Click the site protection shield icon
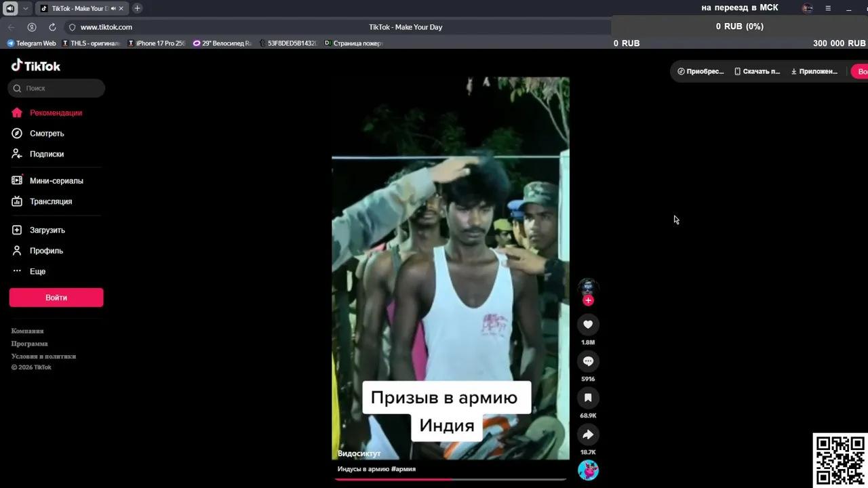 pos(72,27)
